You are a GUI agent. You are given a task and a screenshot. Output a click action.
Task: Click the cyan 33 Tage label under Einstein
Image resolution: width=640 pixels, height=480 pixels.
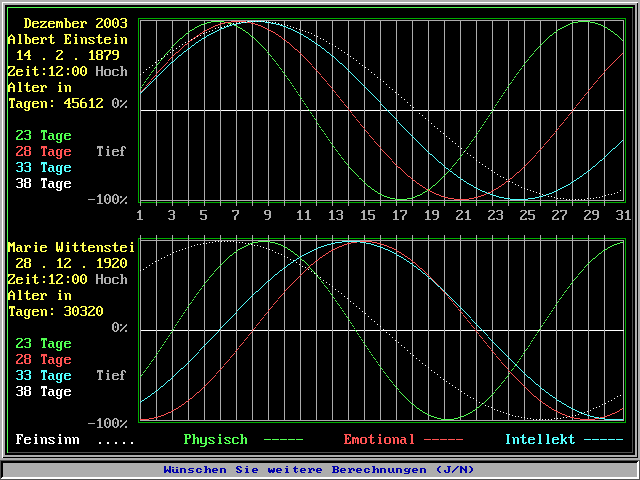(43, 167)
